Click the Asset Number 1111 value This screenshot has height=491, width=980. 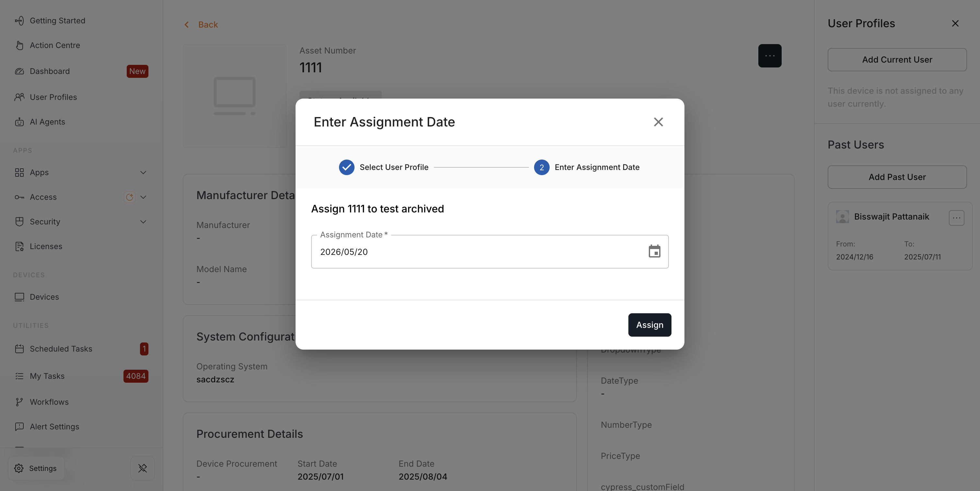point(310,67)
